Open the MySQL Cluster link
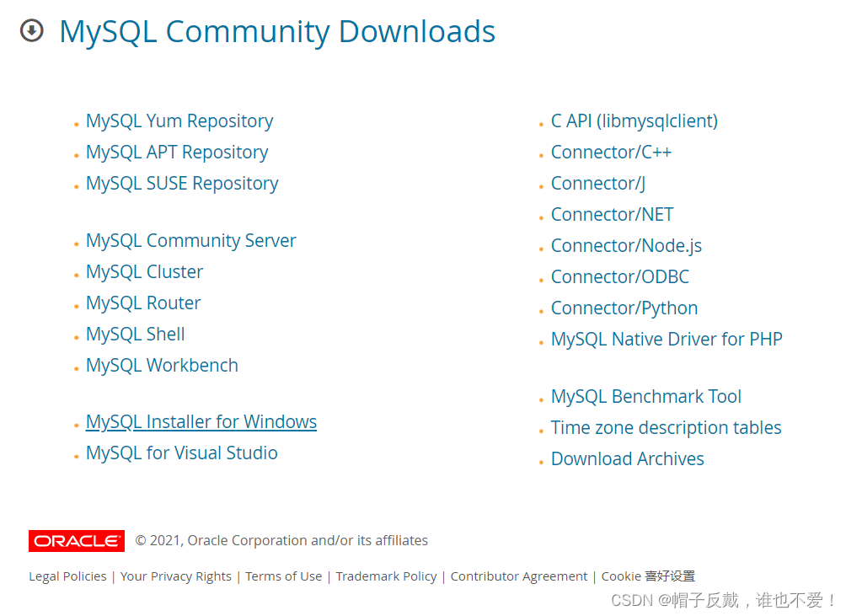This screenshot has height=616, width=846. 145,272
